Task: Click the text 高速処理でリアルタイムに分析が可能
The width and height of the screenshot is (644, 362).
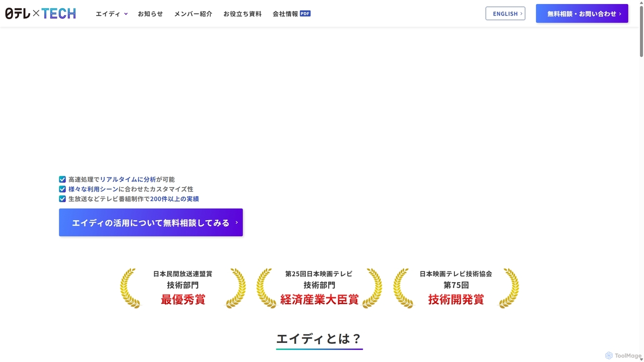Action: (122, 179)
